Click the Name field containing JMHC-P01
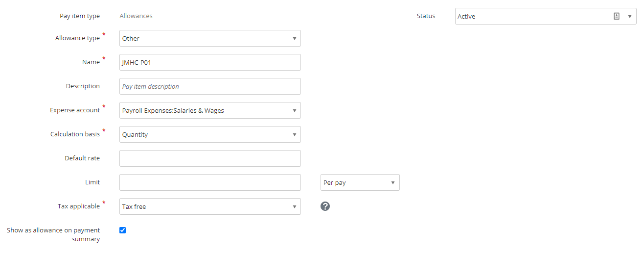Screen dimensions: 644x253 (210, 62)
